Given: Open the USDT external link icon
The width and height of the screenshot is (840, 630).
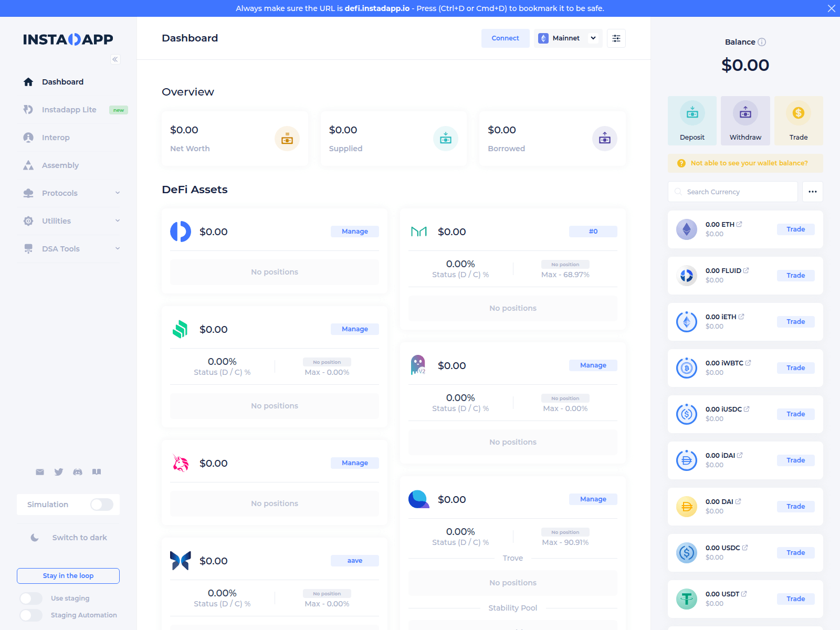Looking at the screenshot, I should pyautogui.click(x=744, y=594).
